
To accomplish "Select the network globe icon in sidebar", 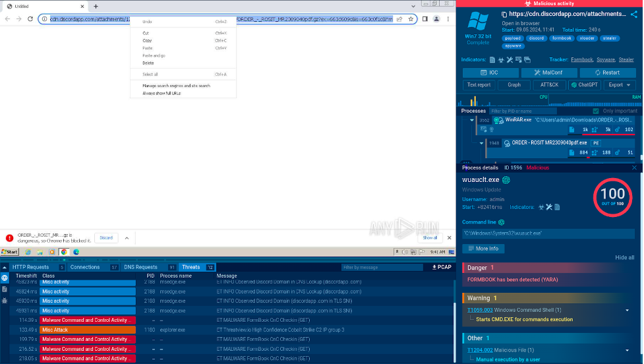I will (5, 278).
